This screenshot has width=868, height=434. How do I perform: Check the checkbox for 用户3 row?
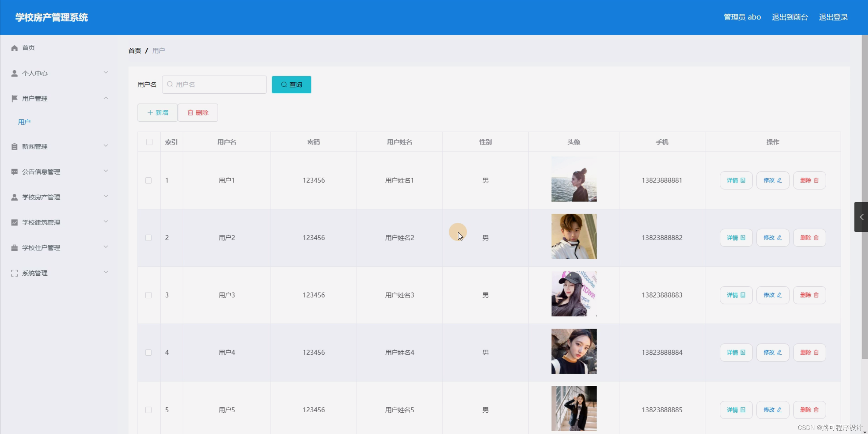tap(149, 295)
